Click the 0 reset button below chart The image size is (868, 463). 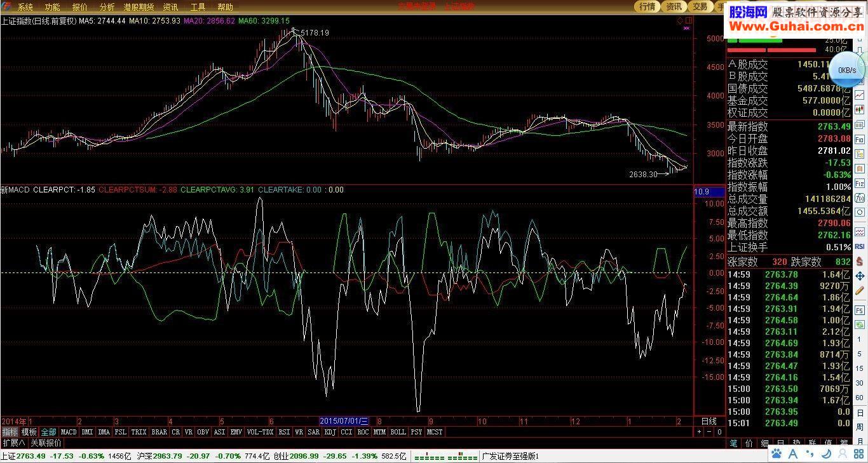(719, 432)
